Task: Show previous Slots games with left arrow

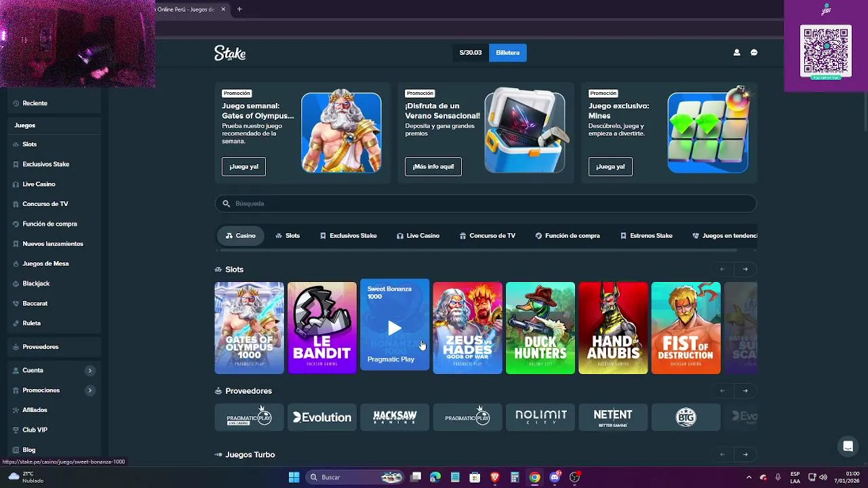Action: tap(722, 269)
